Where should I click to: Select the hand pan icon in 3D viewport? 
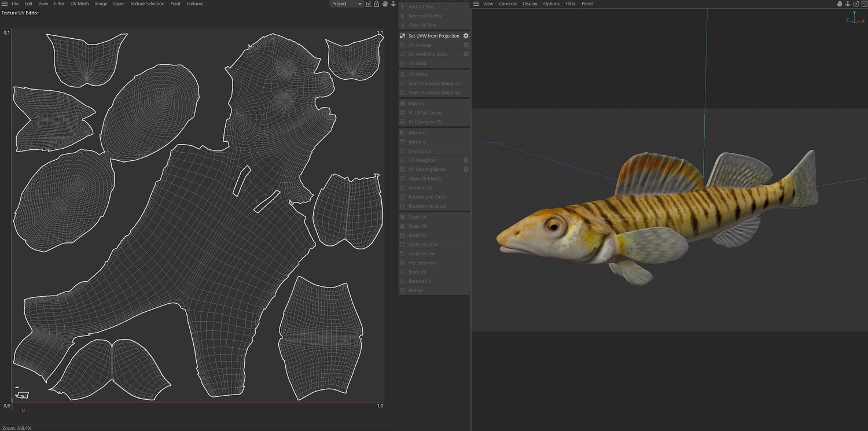[x=840, y=3]
